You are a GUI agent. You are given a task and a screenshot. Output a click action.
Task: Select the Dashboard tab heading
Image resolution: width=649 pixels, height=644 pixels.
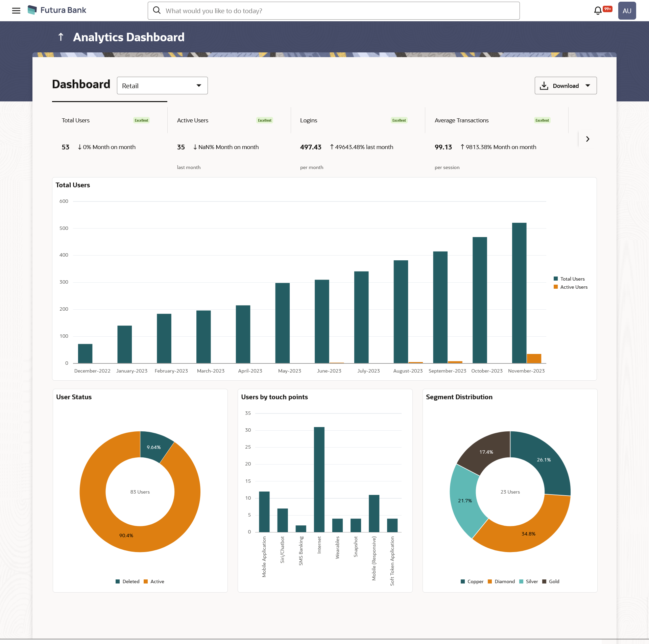coord(81,85)
